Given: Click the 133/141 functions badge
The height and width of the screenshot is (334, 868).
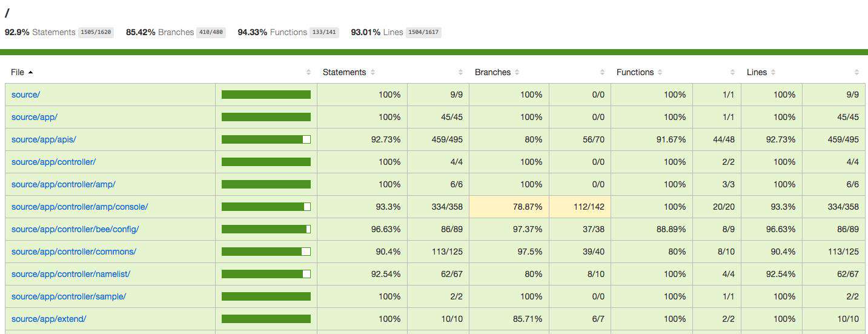Looking at the screenshot, I should (x=324, y=32).
